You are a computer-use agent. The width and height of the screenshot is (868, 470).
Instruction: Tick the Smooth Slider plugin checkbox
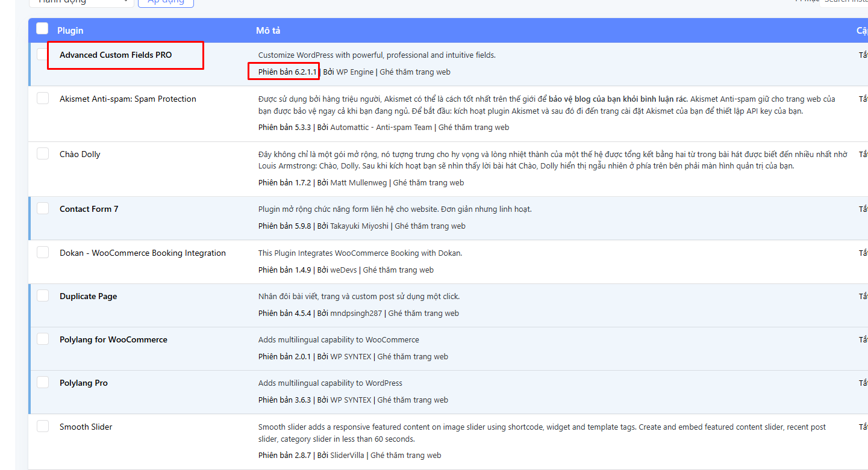tap(43, 426)
